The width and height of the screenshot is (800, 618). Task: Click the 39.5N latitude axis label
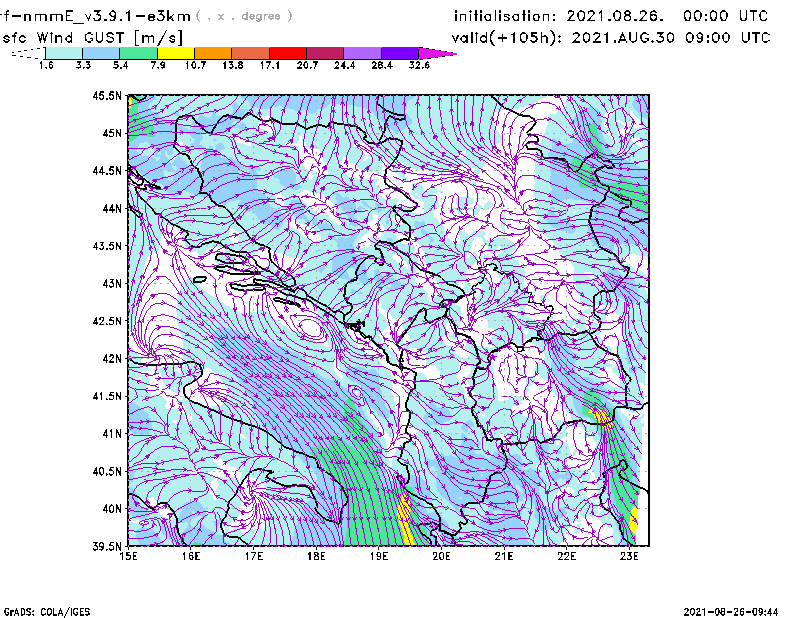tap(107, 547)
